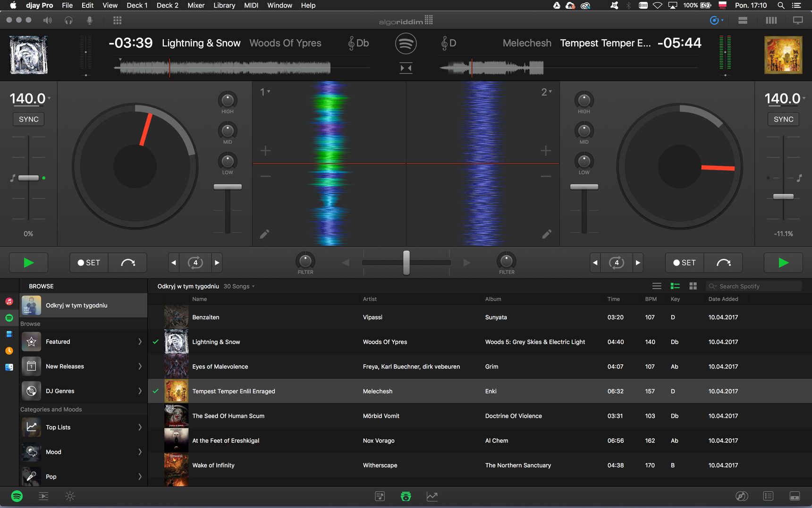The image size is (812, 508).
Task: Open the chart trend icon at bottom center
Action: 432,496
